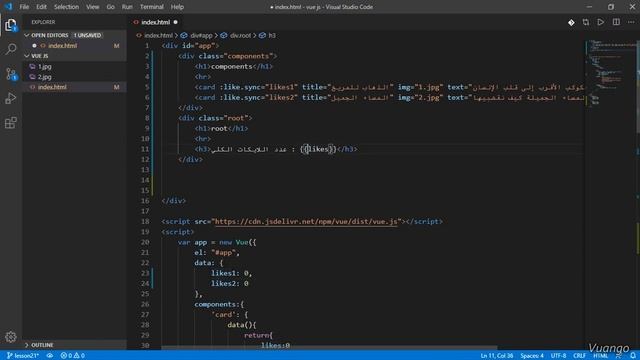Click the 1 UNSAVED badge

pos(87,35)
